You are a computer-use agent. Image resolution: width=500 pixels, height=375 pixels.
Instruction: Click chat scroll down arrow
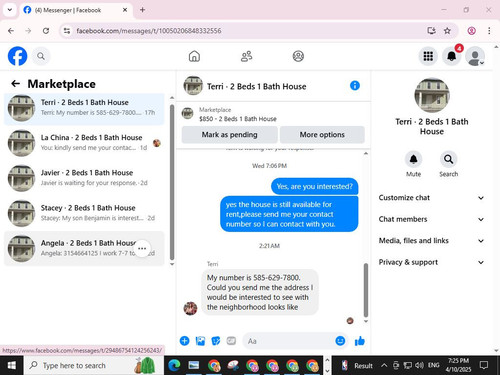pyautogui.click(x=366, y=321)
